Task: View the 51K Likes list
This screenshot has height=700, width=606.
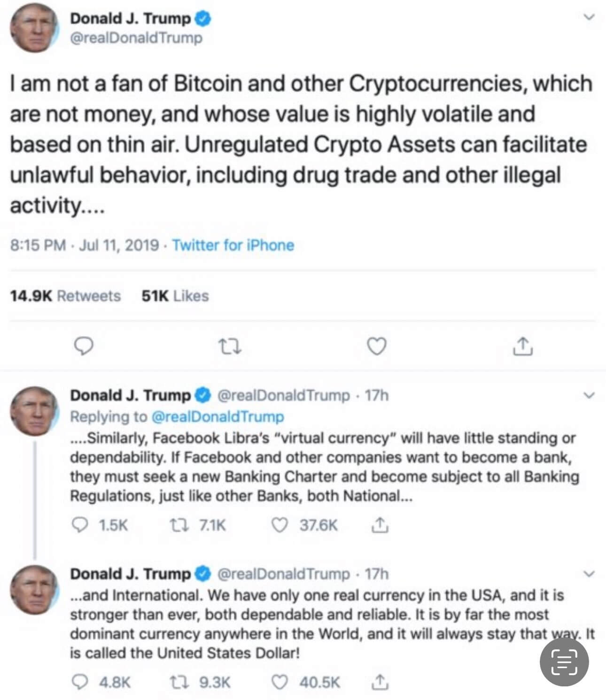Action: click(175, 296)
